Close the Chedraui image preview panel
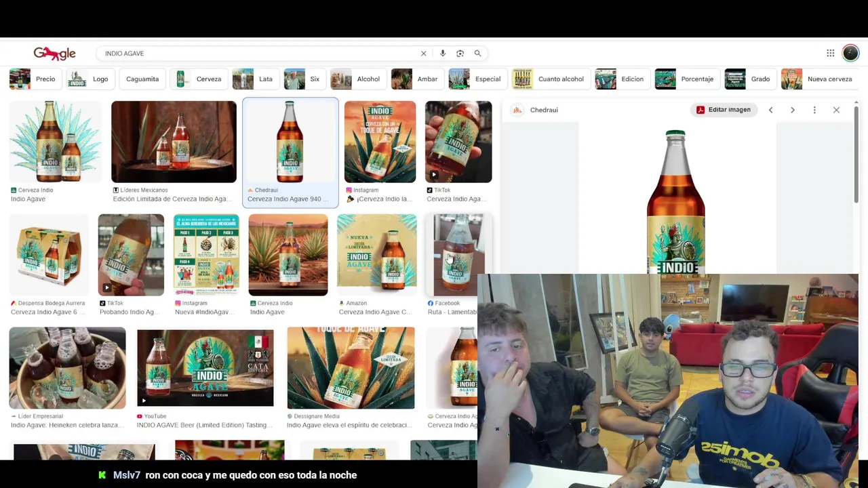This screenshot has height=488, width=868. (x=836, y=110)
